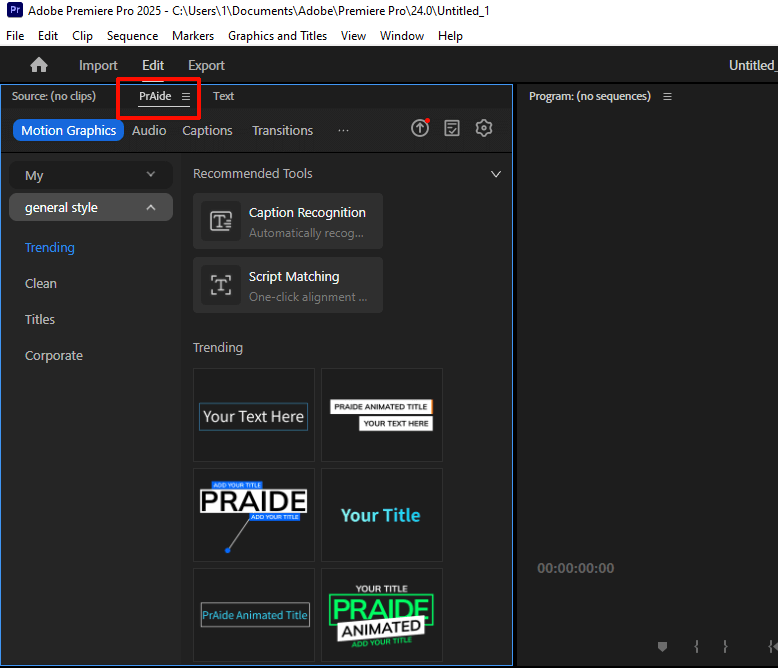Choose the Trending style
The width and height of the screenshot is (778, 668).
coord(50,247)
